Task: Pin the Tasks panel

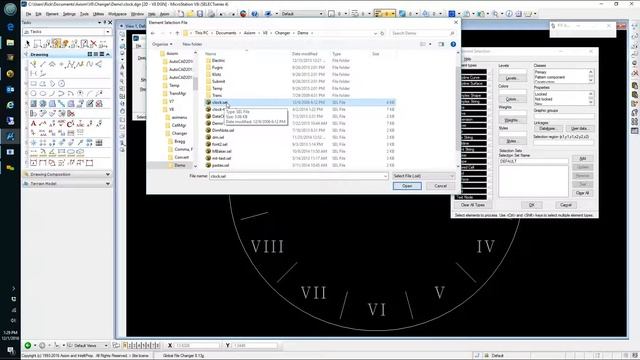Action: point(104,22)
